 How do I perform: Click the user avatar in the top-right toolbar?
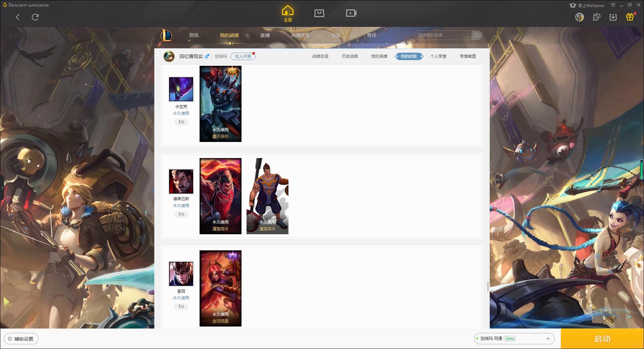point(579,17)
